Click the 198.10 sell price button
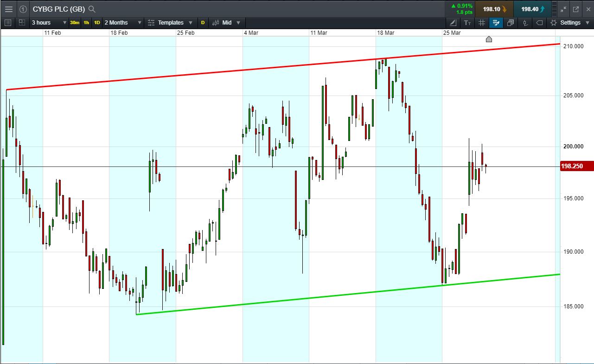This screenshot has height=364, width=594. coord(494,9)
